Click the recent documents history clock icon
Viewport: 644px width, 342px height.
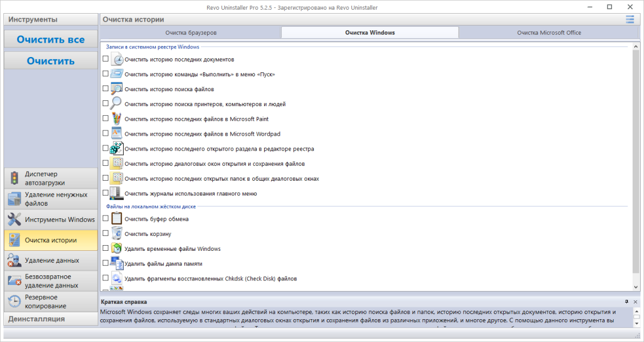[x=117, y=59]
